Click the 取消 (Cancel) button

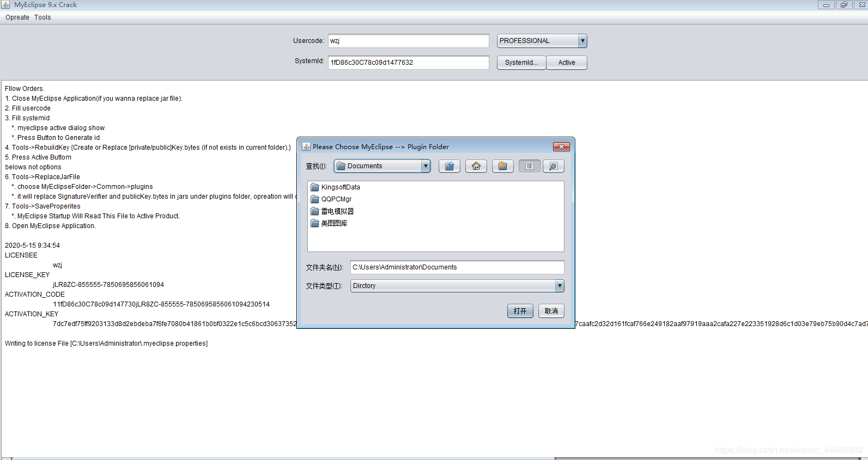[x=551, y=311]
